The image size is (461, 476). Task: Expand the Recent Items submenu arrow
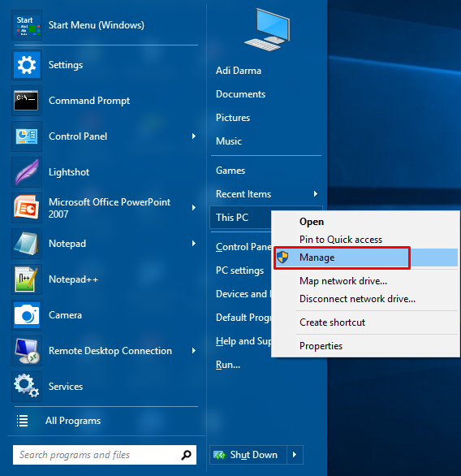(316, 194)
